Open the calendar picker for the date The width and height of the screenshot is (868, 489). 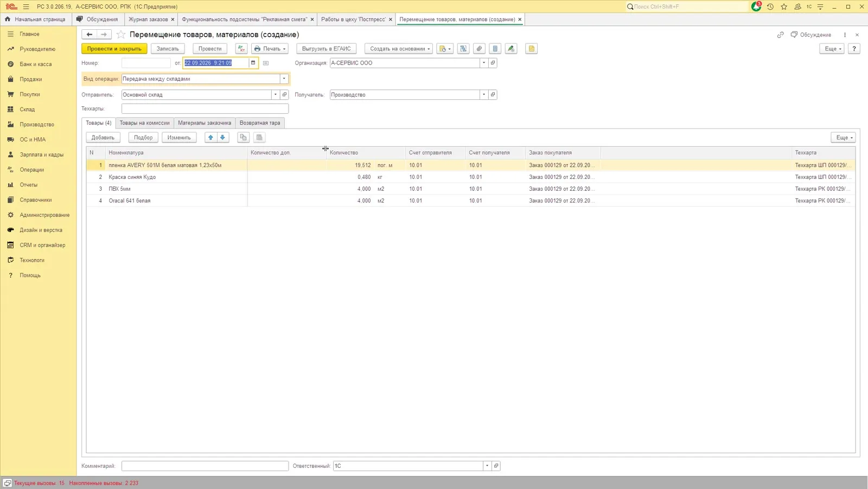253,63
